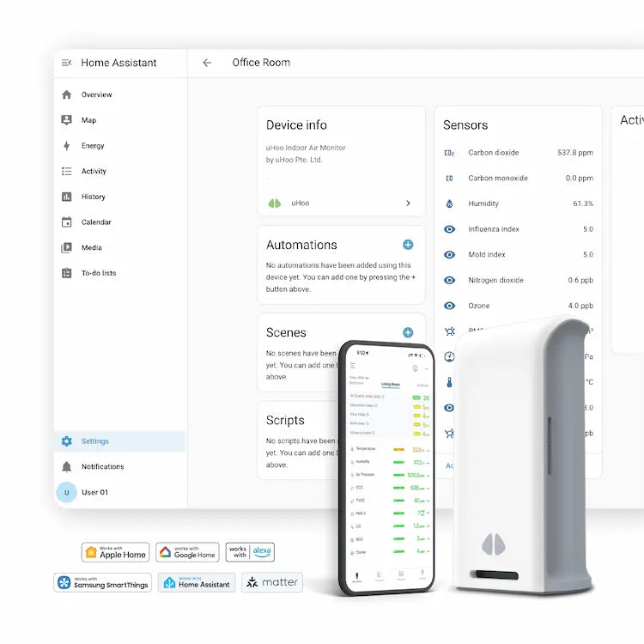The height and width of the screenshot is (644, 644).
Task: Select Activity in the sidebar
Action: [x=119, y=171]
